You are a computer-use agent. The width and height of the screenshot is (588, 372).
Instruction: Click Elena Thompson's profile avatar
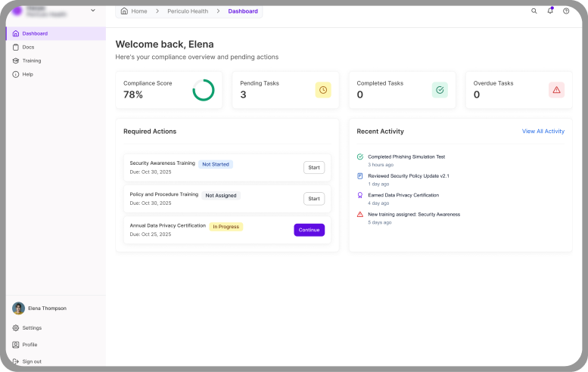(x=18, y=308)
